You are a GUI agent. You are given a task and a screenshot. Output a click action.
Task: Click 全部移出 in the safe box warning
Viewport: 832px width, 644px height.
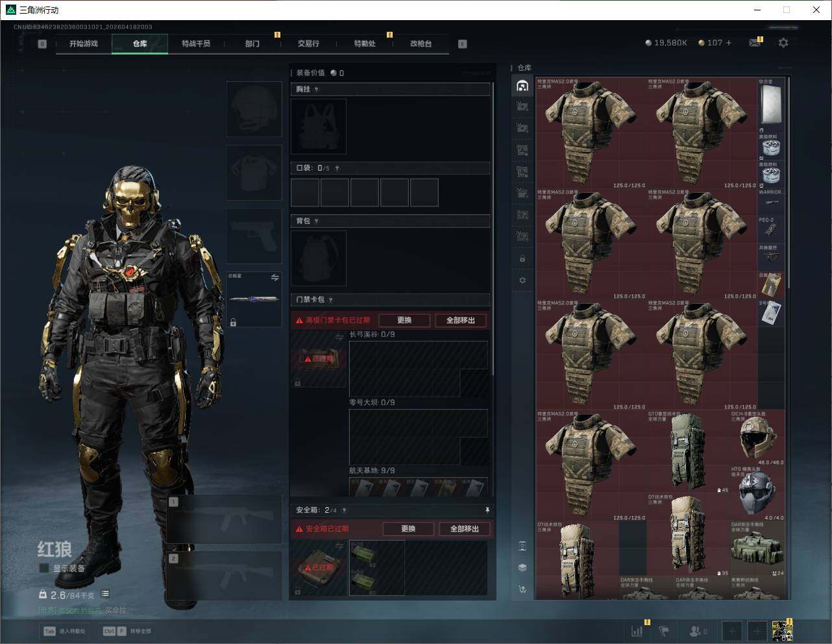[465, 529]
